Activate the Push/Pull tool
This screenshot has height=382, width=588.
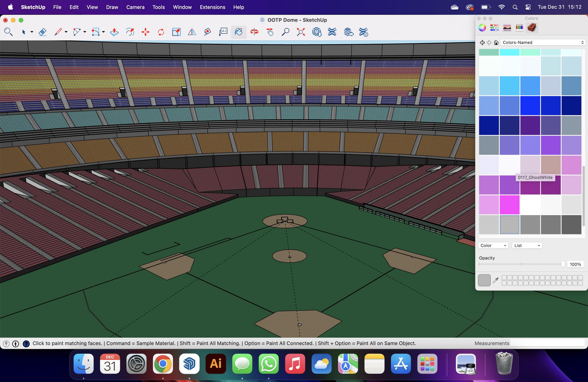(114, 32)
